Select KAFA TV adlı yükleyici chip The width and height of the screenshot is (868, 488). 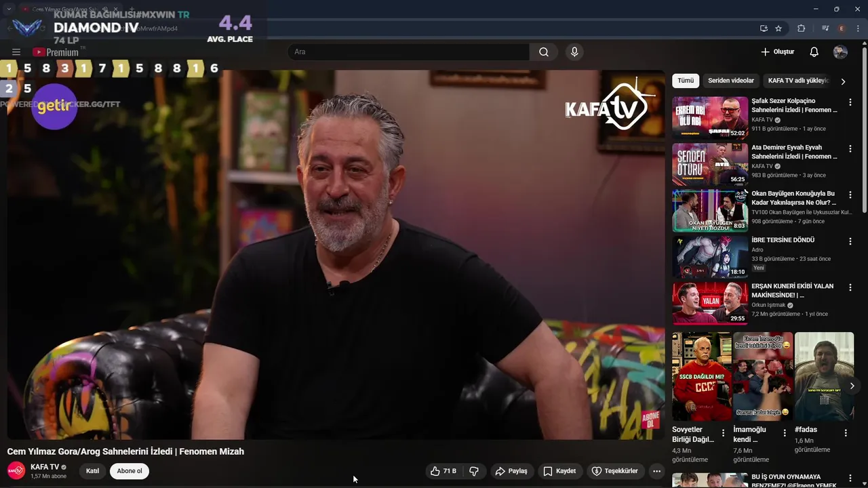[x=799, y=81]
